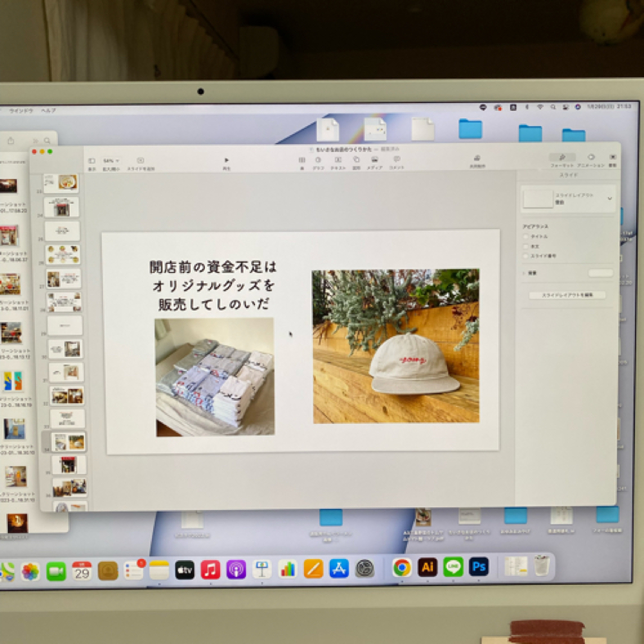
Task: Open Calendar showing 29 in Dock
Action: pyautogui.click(x=82, y=571)
